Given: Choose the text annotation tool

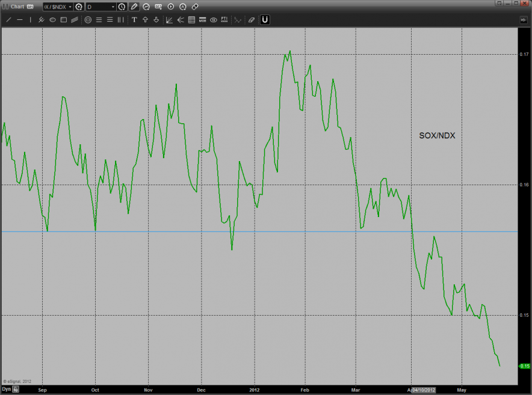Looking at the screenshot, I should point(134,20).
